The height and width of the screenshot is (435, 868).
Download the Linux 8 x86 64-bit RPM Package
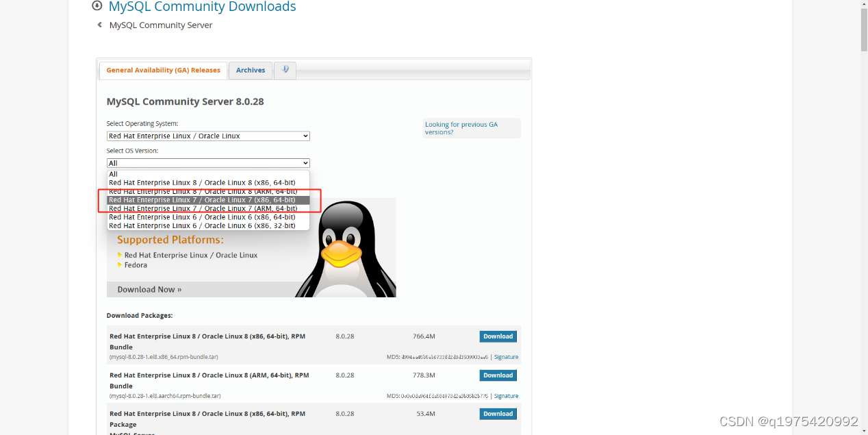pyautogui.click(x=498, y=414)
